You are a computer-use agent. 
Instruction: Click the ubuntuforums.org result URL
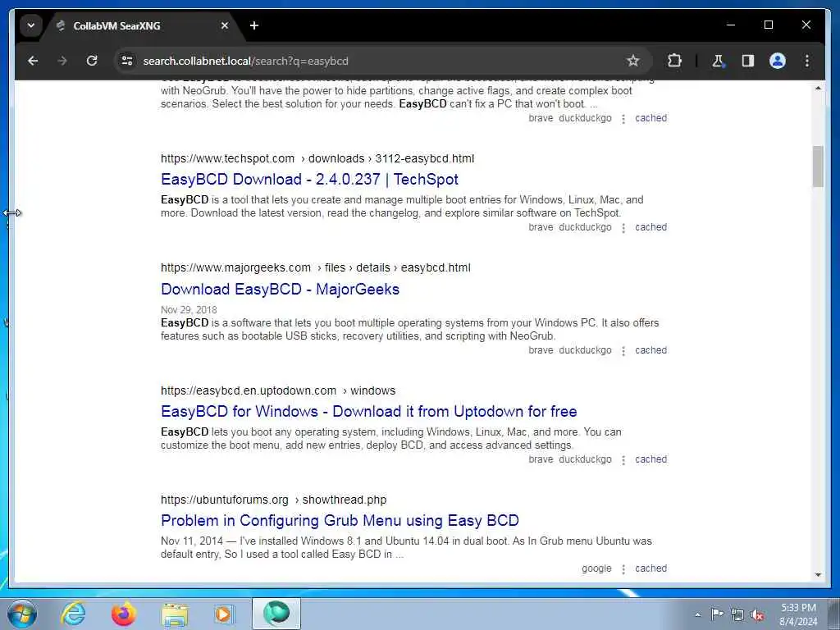pyautogui.click(x=273, y=500)
